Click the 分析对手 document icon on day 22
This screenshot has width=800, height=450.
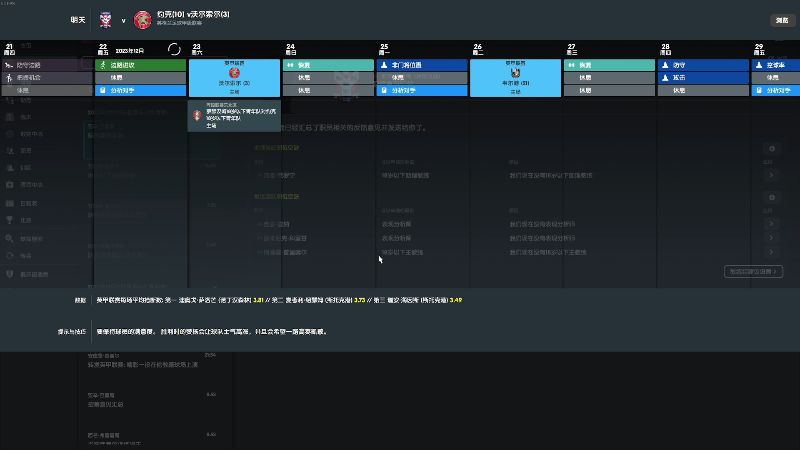[x=103, y=90]
